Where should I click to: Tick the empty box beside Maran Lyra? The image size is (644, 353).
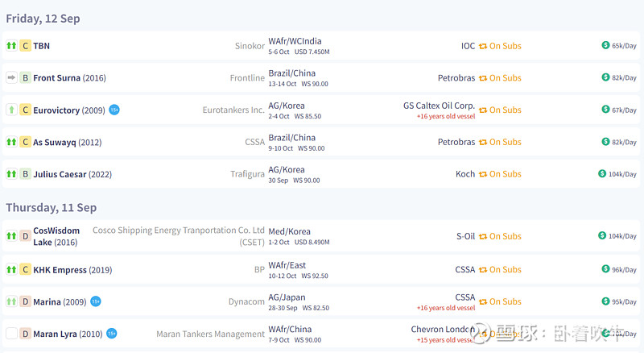(11, 334)
